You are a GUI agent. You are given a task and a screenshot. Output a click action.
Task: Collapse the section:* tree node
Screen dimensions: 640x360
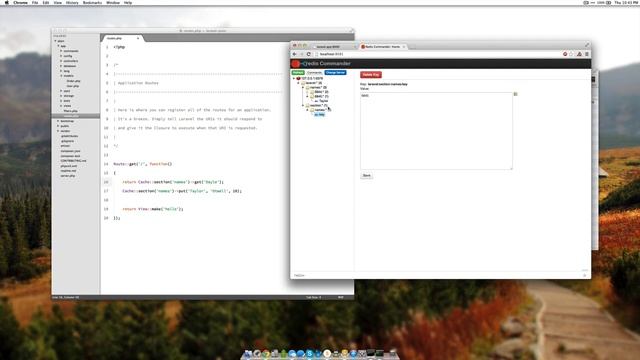tap(303, 105)
